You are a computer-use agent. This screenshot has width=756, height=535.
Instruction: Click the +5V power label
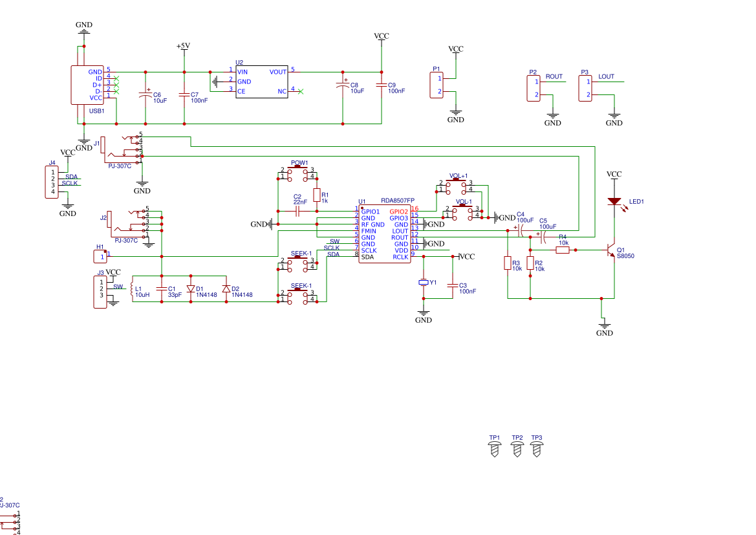pyautogui.click(x=184, y=47)
